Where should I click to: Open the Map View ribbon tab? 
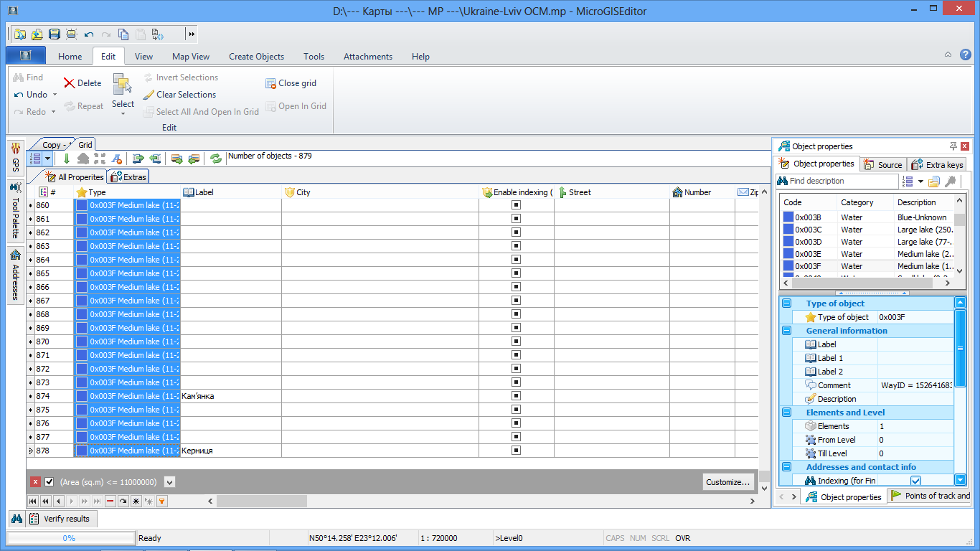[191, 57]
